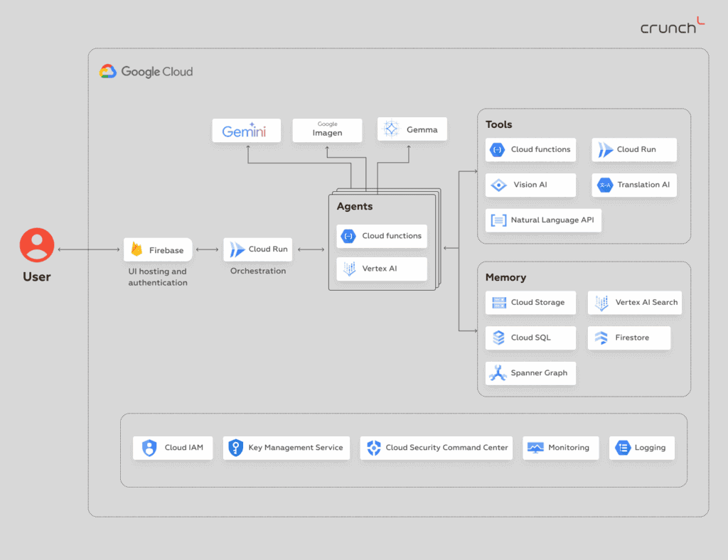
Task: Click the Firebase label text
Action: [x=166, y=251]
